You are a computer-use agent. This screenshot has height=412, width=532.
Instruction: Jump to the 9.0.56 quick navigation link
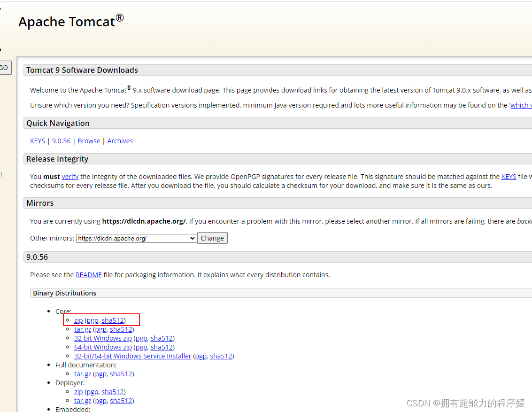(x=62, y=141)
